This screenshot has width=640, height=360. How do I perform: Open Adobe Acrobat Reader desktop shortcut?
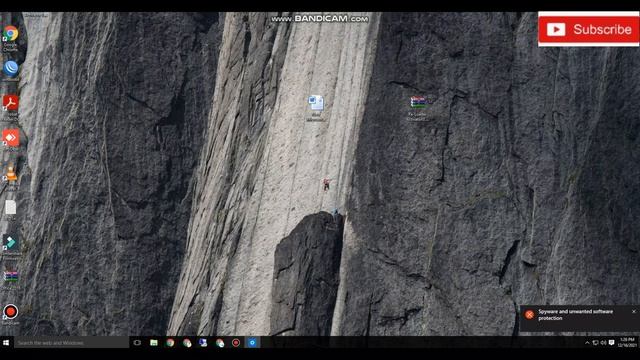pos(10,103)
